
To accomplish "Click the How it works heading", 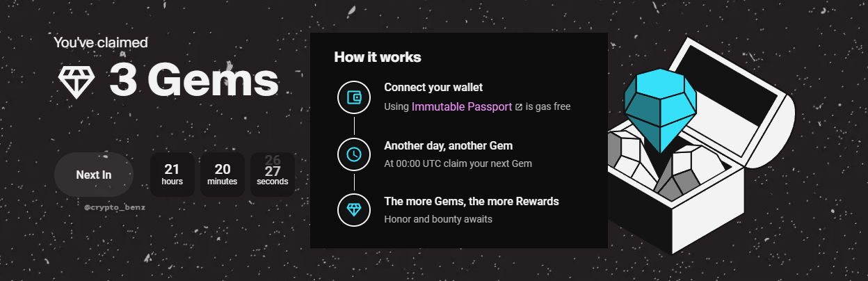I will [x=378, y=57].
